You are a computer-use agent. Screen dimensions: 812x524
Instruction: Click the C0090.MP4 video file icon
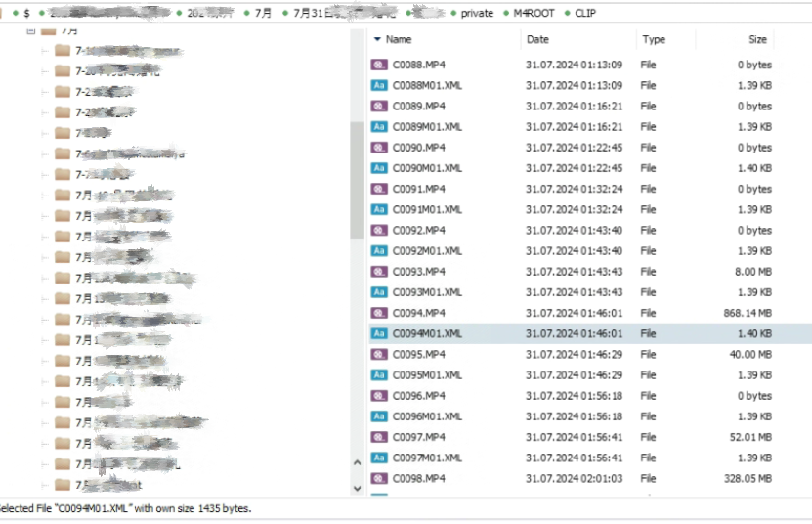[379, 148]
